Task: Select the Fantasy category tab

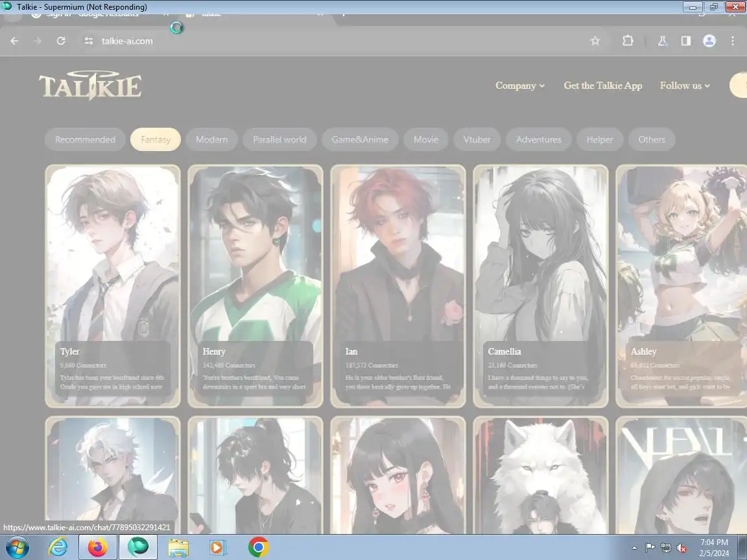Action: (156, 139)
